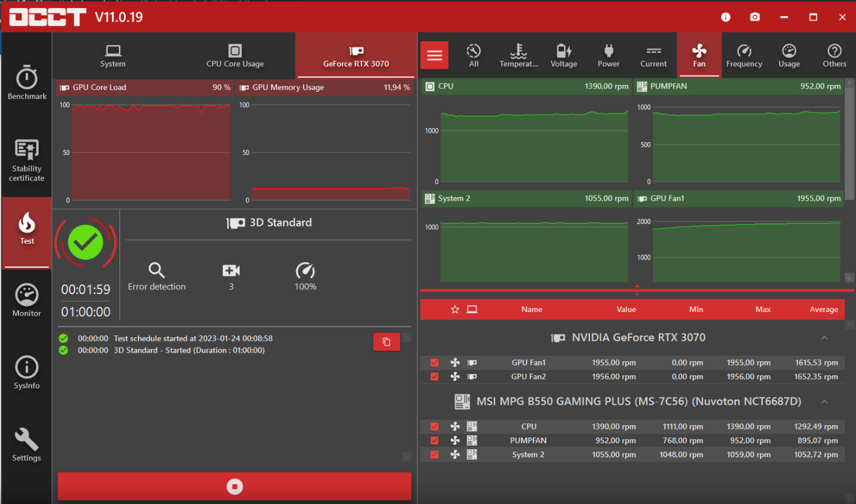Click the gauge icon above 100%

(305, 270)
